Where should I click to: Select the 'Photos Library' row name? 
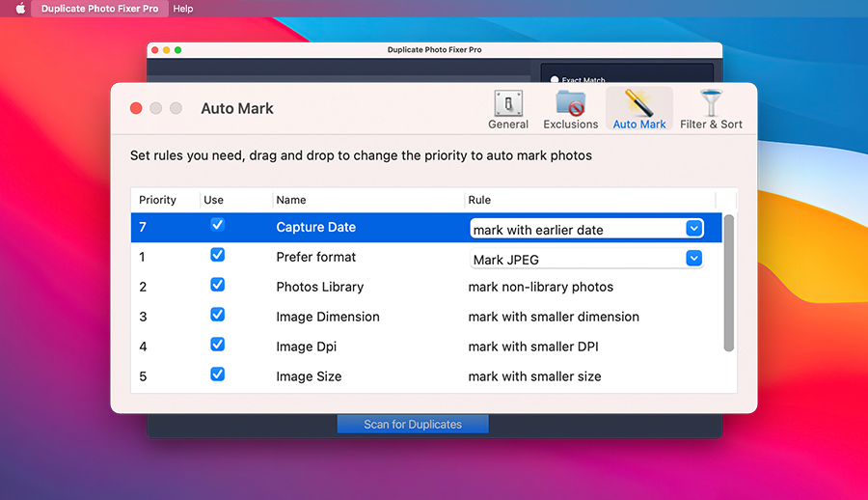(x=320, y=287)
